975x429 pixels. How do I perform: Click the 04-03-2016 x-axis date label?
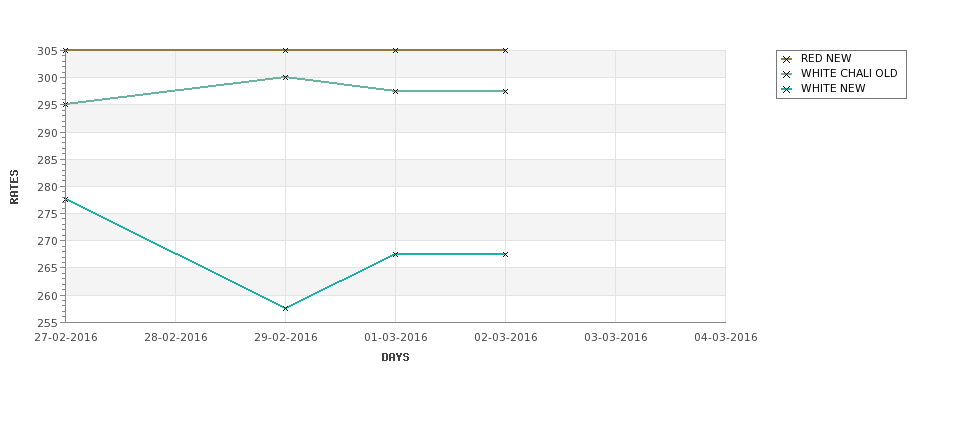[726, 338]
